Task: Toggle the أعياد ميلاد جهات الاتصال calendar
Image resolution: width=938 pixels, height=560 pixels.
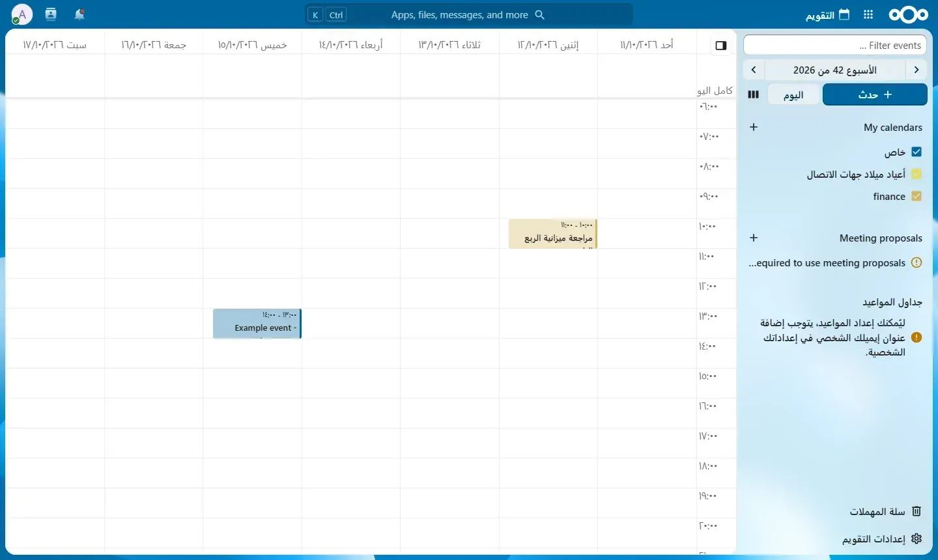Action: pyautogui.click(x=917, y=174)
